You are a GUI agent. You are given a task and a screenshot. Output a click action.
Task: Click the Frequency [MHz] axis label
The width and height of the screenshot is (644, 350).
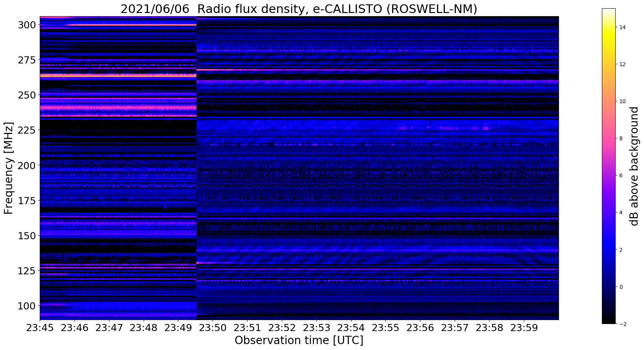tap(9, 168)
